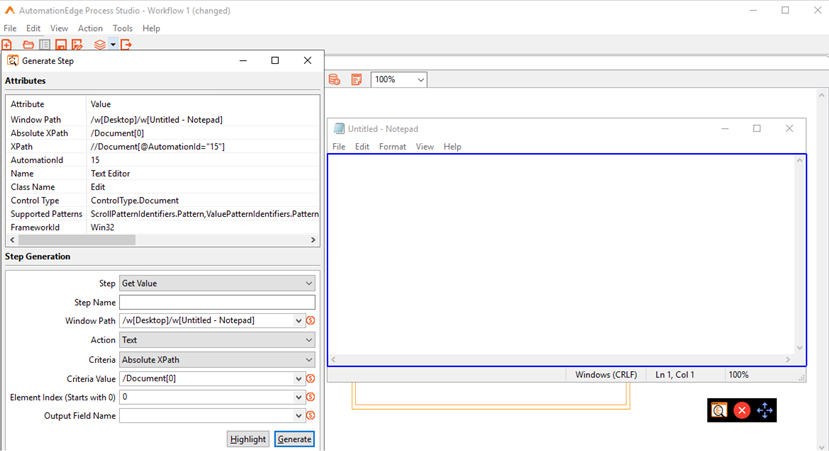Open the Notepad File menu
The width and height of the screenshot is (829, 451).
339,146
